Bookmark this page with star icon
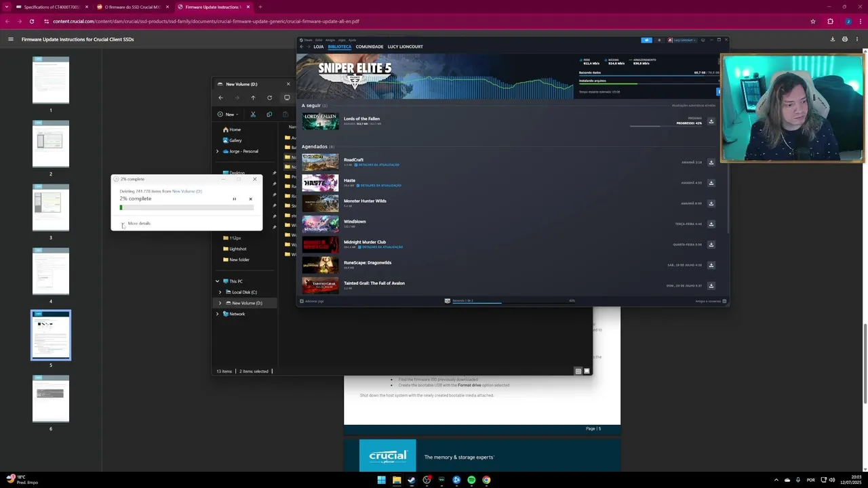The height and width of the screenshot is (488, 868). click(813, 21)
